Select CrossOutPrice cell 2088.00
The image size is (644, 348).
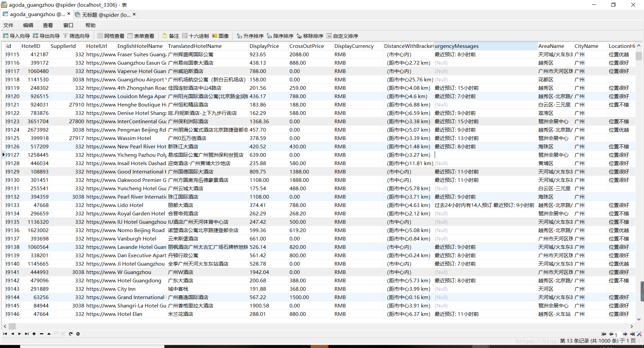[311, 54]
